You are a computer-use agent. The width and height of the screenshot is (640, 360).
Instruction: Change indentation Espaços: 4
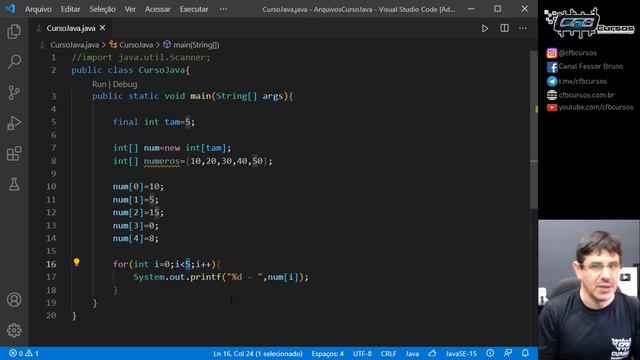[327, 353]
